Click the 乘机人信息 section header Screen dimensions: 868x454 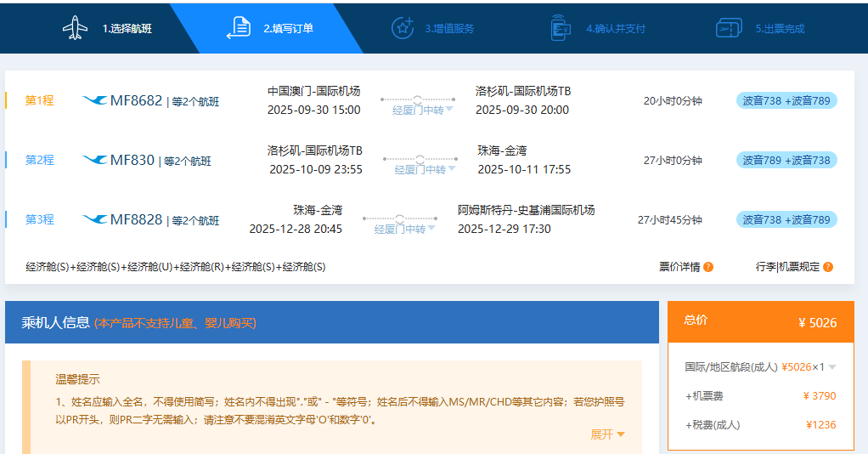(332, 322)
